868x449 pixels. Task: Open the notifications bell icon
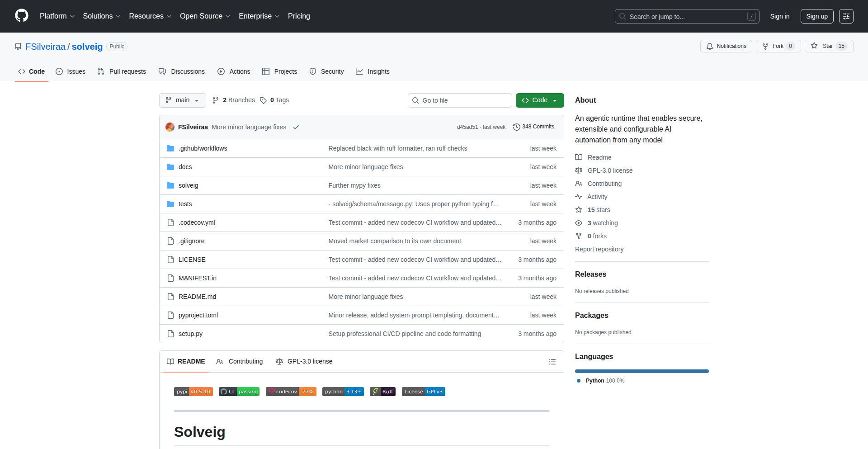tap(710, 46)
